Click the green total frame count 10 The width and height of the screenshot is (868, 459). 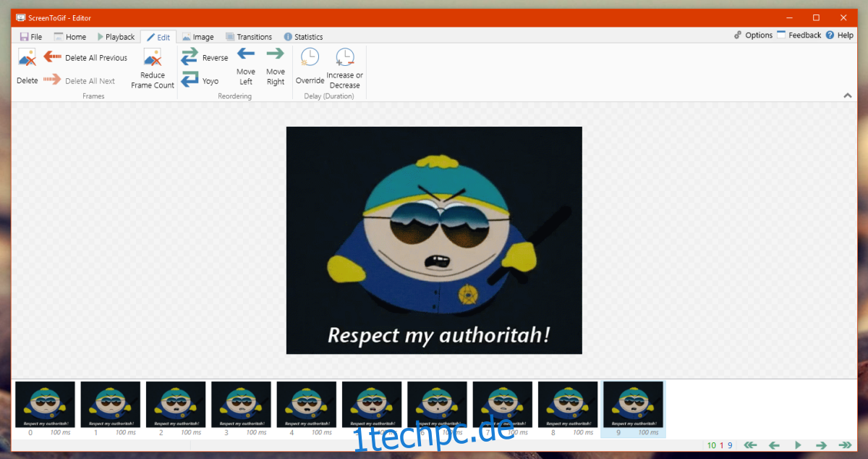(712, 445)
